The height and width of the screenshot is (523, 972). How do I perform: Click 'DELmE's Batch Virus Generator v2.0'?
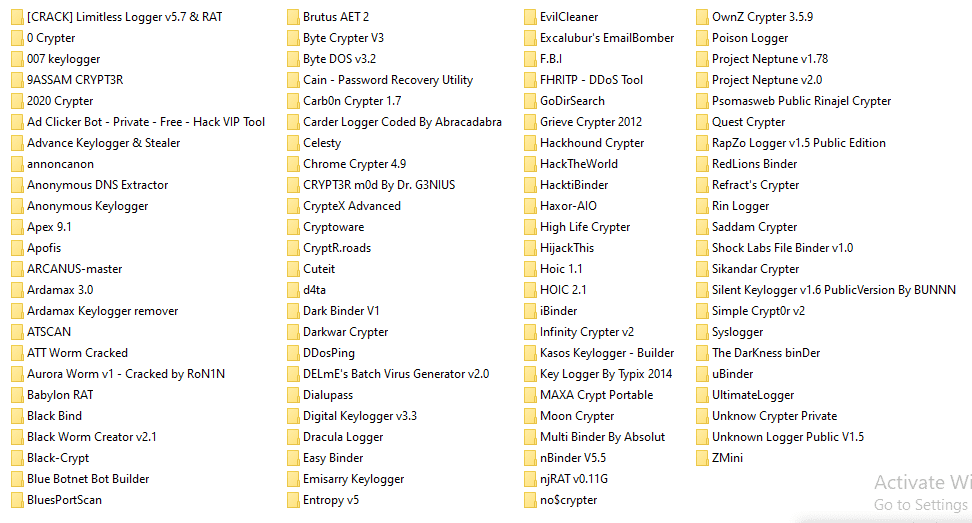[396, 374]
